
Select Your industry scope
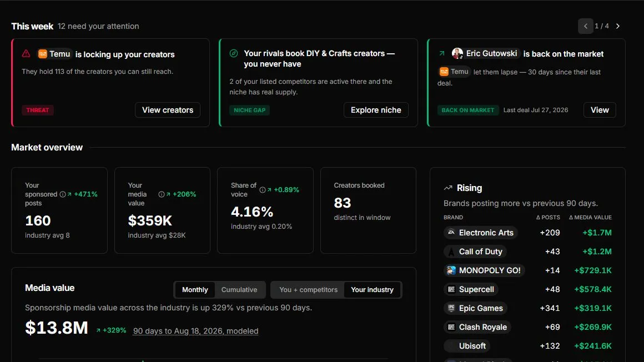tap(372, 290)
